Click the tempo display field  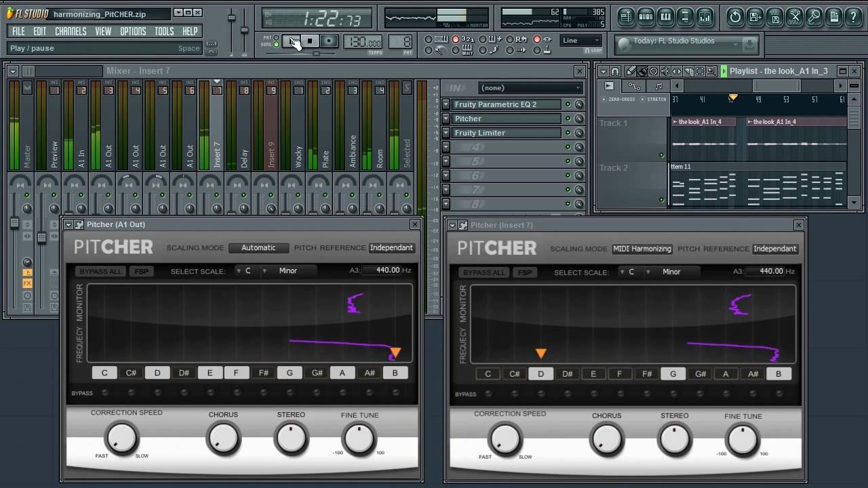[363, 42]
